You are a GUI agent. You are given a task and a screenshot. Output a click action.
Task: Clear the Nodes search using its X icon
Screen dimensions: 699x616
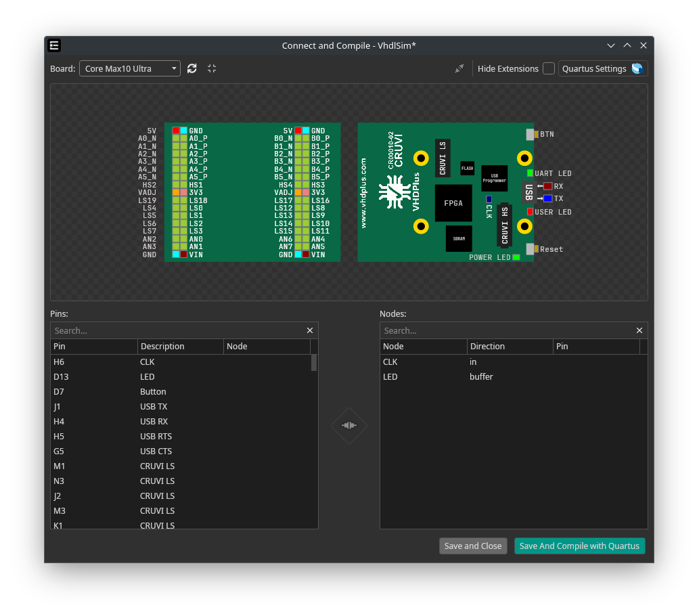point(639,330)
